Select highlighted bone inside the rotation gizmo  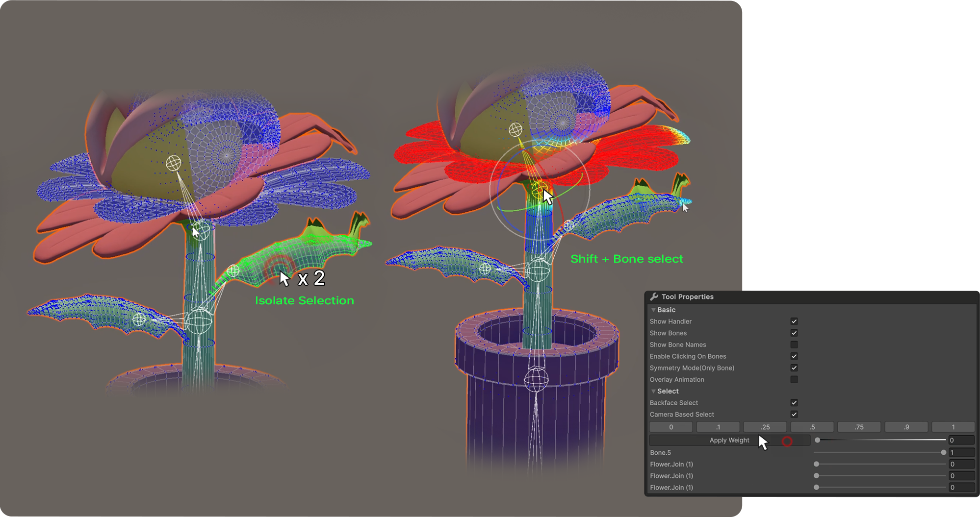tap(539, 189)
